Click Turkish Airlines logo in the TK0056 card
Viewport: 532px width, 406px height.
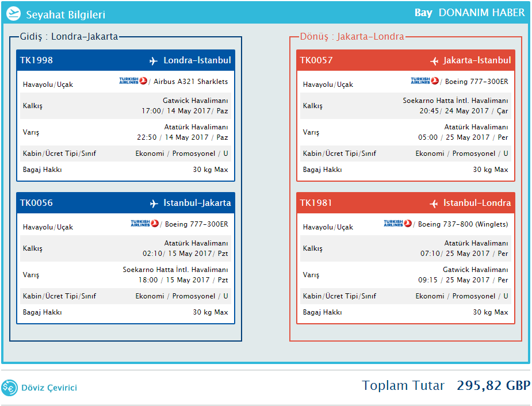click(145, 223)
